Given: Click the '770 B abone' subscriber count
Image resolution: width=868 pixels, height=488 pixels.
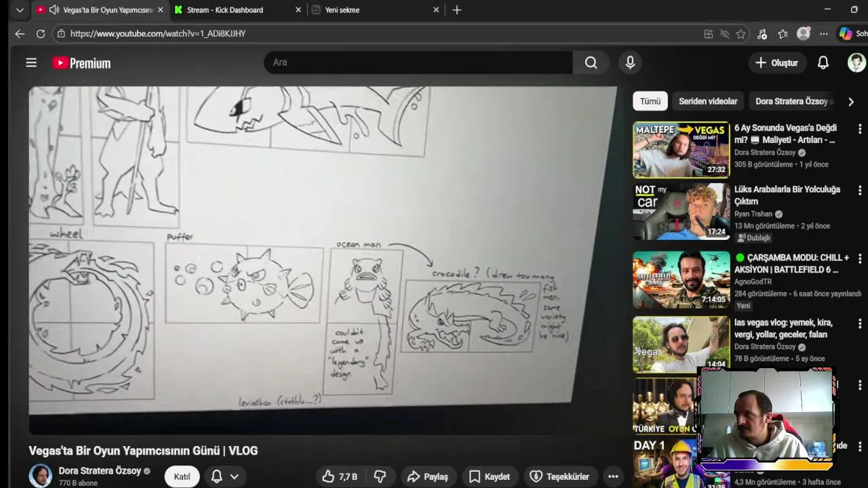Looking at the screenshot, I should (x=78, y=483).
